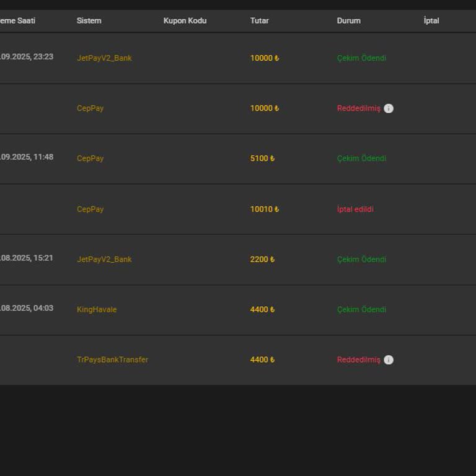The width and height of the screenshot is (476, 476).
Task: Click the İptal edildi status text
Action: coord(355,209)
